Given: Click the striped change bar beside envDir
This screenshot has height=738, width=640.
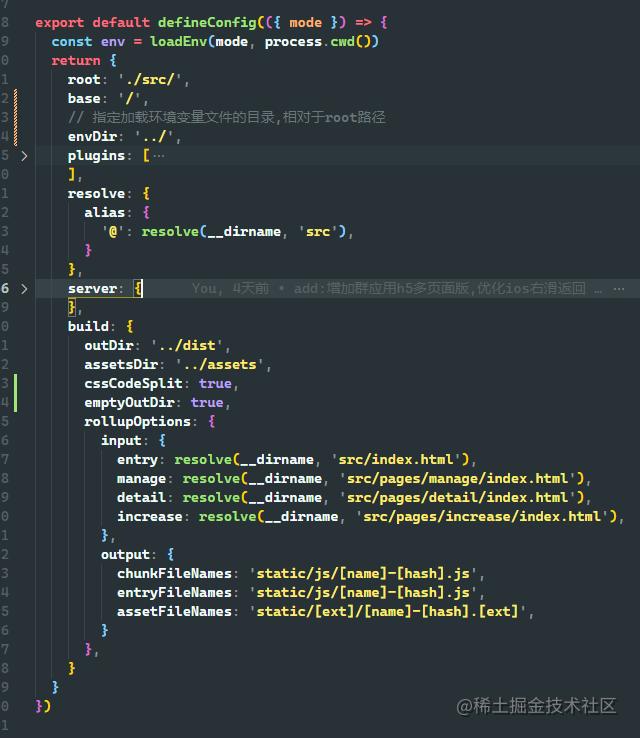Looking at the screenshot, I should click(16, 117).
